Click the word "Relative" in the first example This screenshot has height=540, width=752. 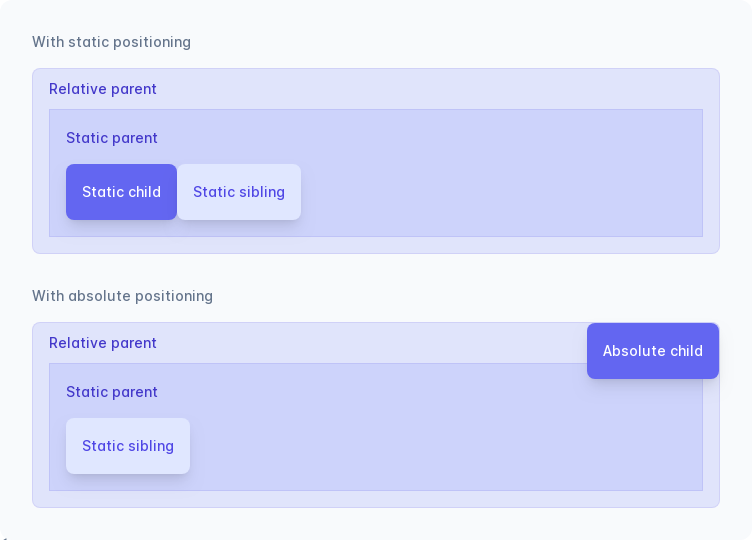coord(78,89)
